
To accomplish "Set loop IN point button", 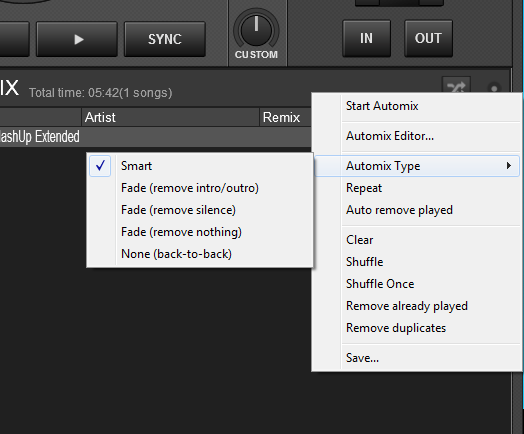I will [366, 38].
